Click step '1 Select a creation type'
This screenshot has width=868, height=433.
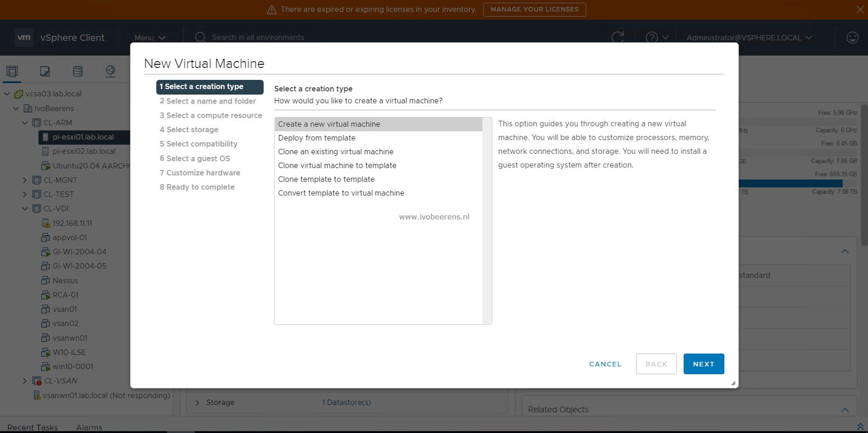pos(210,87)
